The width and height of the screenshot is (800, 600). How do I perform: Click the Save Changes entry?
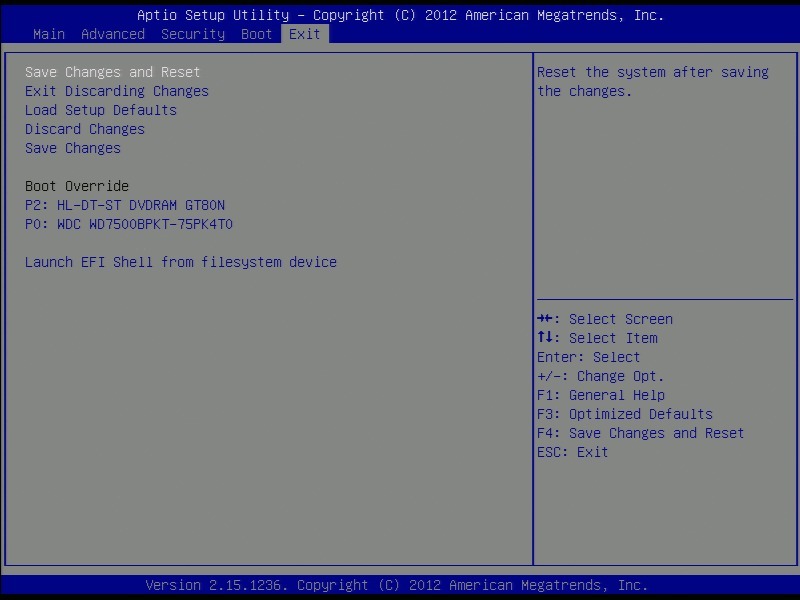pyautogui.click(x=73, y=148)
